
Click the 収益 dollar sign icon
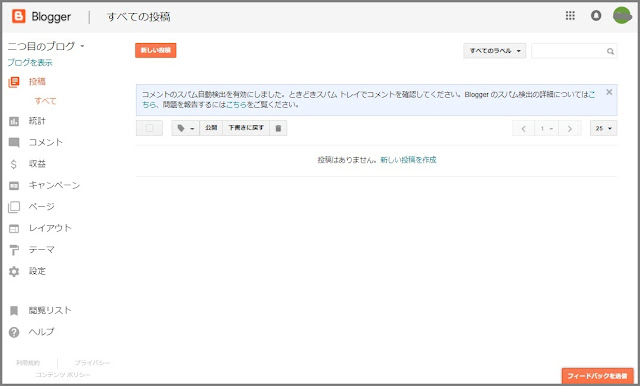point(13,164)
